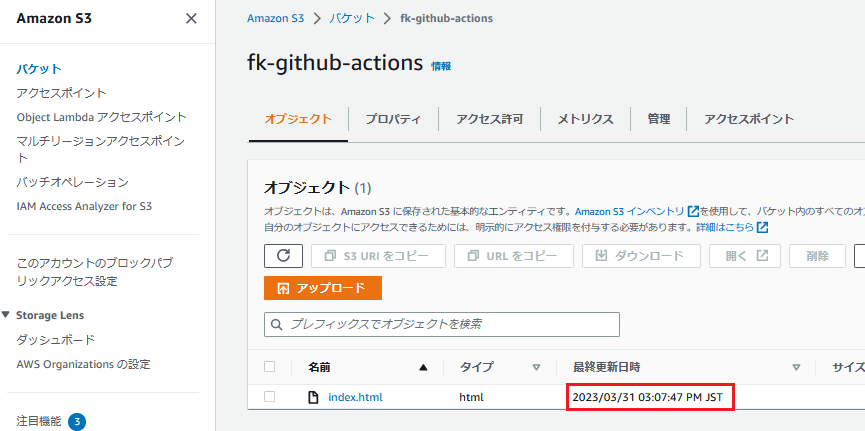Switch to the プロパティ tab
The height and width of the screenshot is (431, 865).
(x=393, y=119)
